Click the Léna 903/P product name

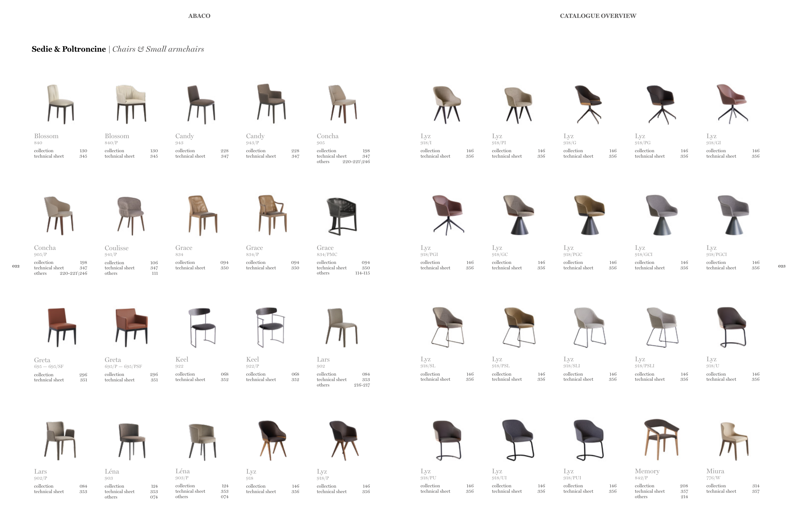[x=183, y=471]
